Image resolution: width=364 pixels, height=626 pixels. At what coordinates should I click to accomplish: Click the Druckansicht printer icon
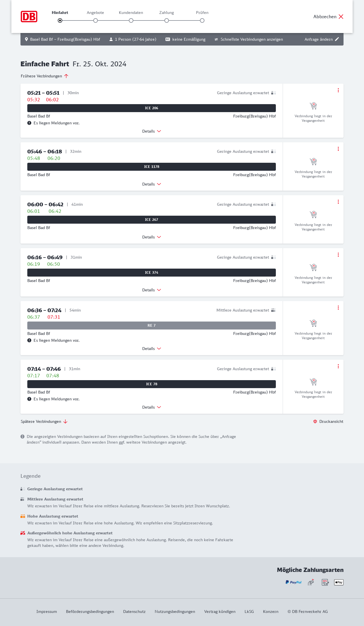[x=315, y=421]
